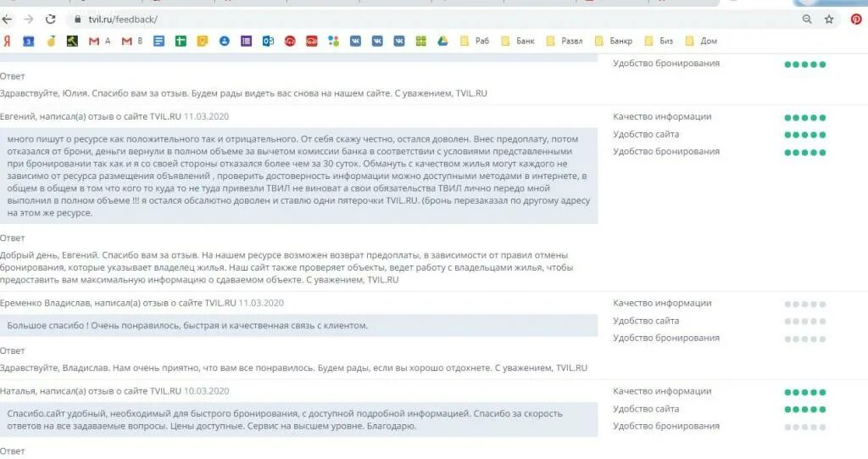Click Наталья review header dated 10.03.2020

[114, 391]
